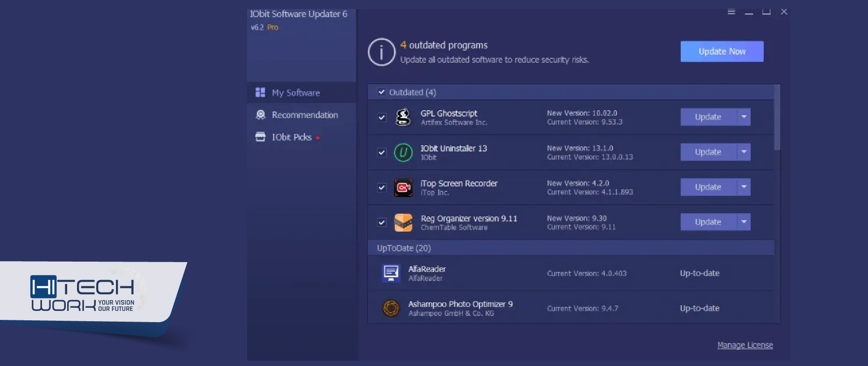Click the Current Version: 9.4.7 text
The height and width of the screenshot is (366, 868).
582,308
